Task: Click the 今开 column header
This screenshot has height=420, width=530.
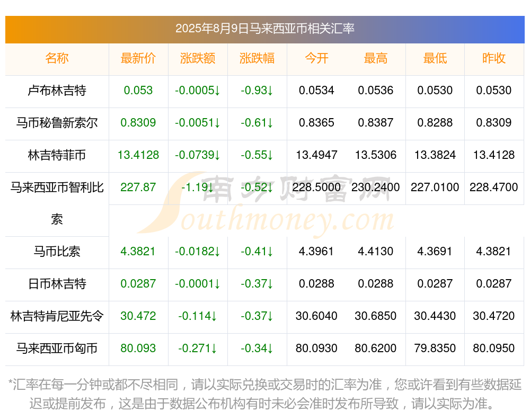Action: pos(316,58)
